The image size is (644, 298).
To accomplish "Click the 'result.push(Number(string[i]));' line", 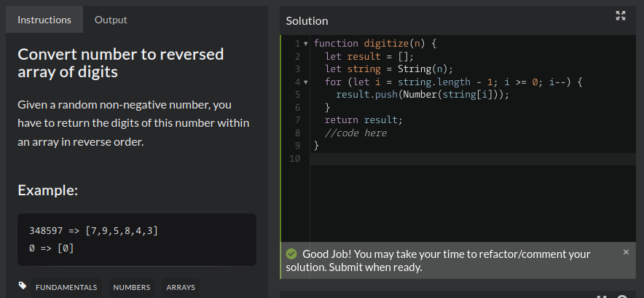I will pyautogui.click(x=423, y=95).
